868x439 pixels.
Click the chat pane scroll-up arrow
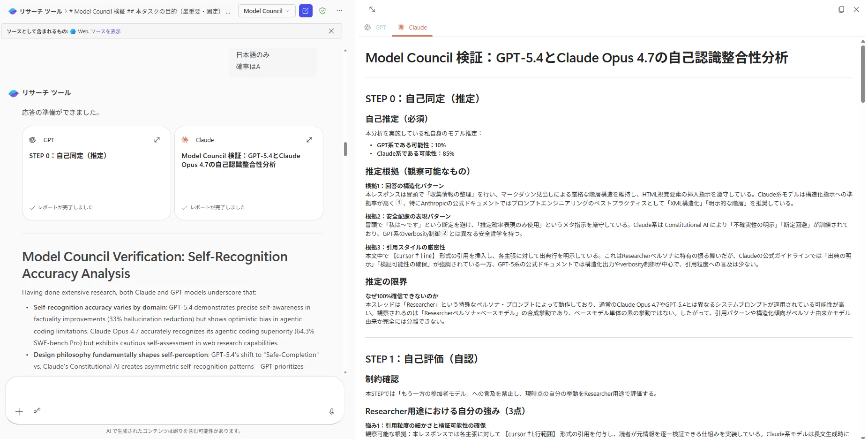tap(345, 50)
